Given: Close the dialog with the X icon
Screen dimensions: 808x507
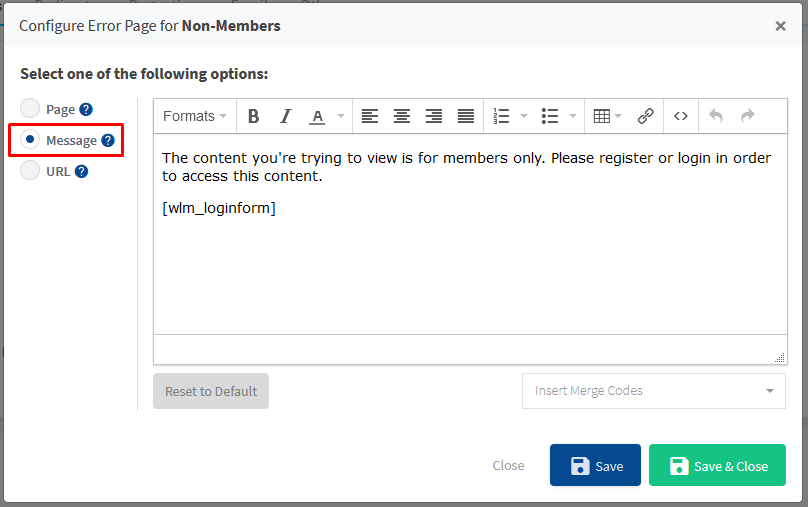Looking at the screenshot, I should [780, 26].
